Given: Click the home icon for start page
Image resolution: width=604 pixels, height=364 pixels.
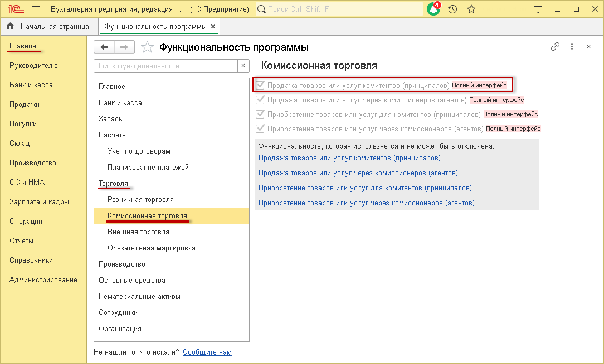Looking at the screenshot, I should 10,26.
